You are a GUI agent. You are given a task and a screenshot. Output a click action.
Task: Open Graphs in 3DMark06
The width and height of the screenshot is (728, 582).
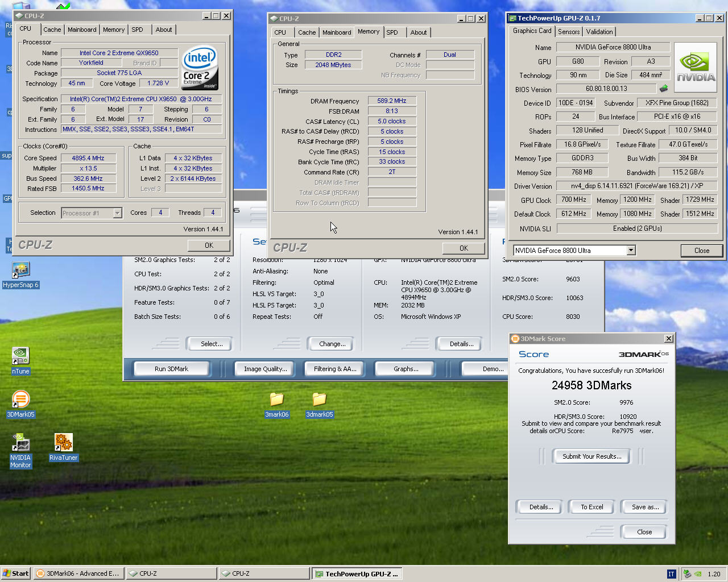point(406,369)
